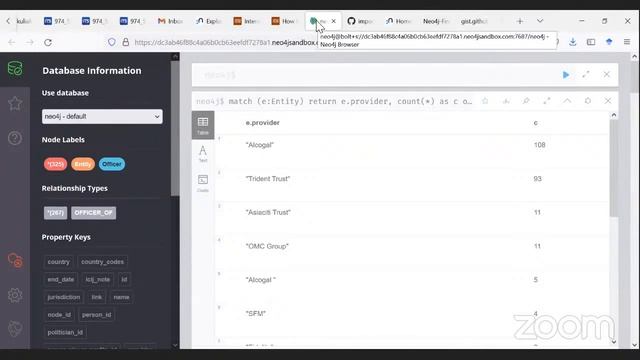Select the Entity node label
The height and width of the screenshot is (360, 640).
tap(83, 164)
